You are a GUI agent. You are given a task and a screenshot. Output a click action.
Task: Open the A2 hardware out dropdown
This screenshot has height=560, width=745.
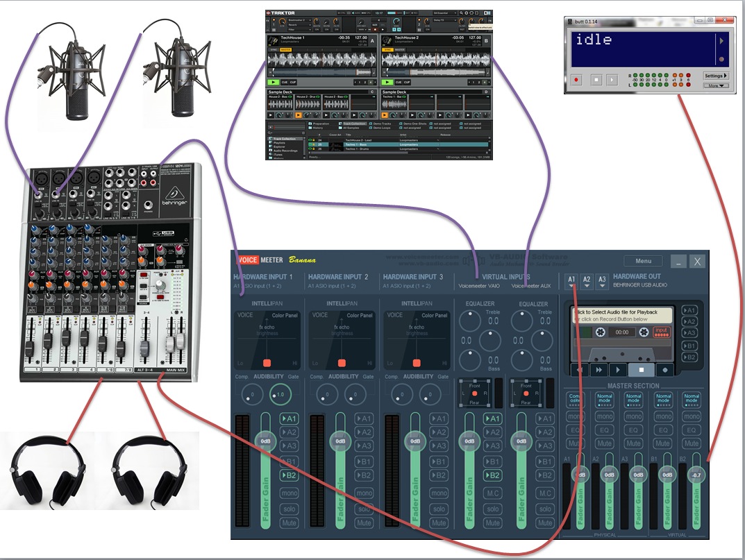[x=587, y=281]
